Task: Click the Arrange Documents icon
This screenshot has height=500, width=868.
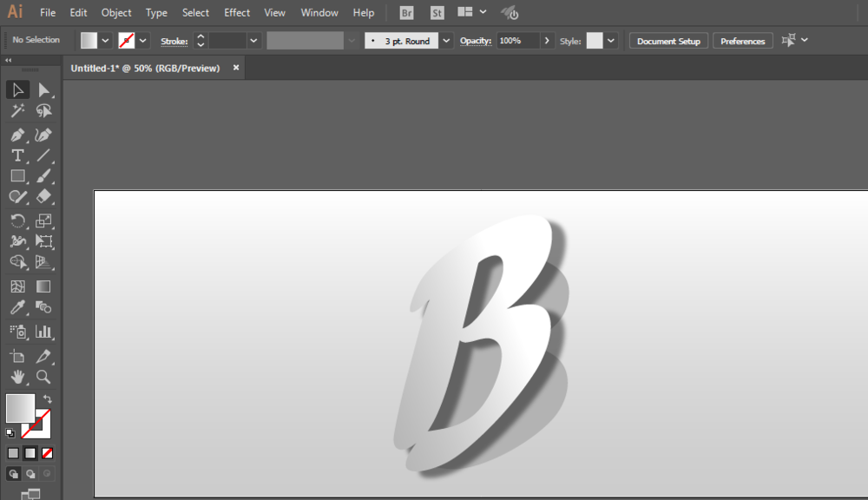Action: pos(465,11)
